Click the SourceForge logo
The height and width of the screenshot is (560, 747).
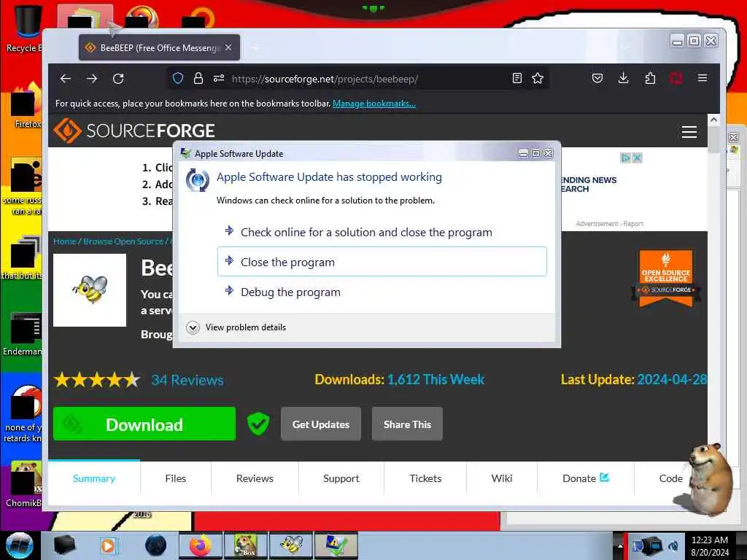(x=134, y=131)
